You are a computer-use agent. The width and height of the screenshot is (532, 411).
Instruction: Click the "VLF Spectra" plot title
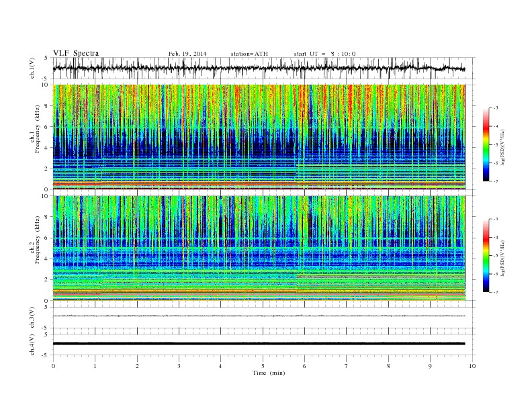point(76,53)
